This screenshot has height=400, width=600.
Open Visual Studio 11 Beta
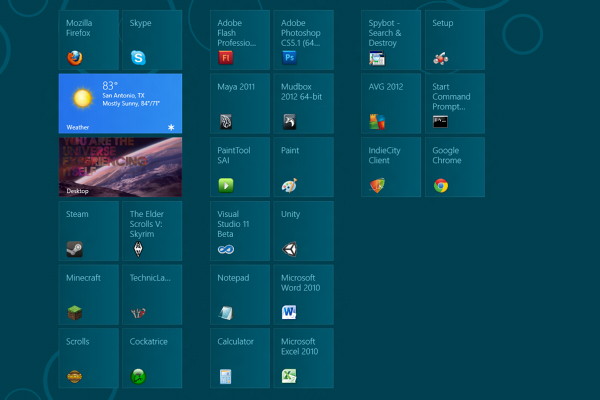240,231
